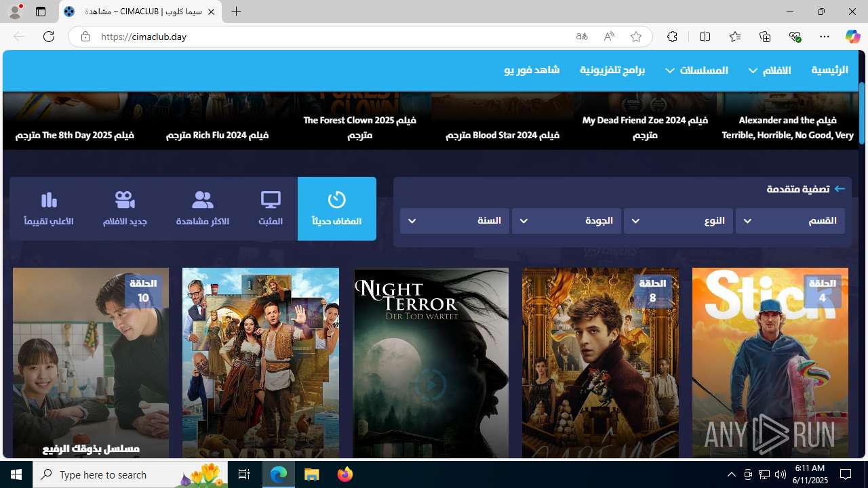Open the Night Terror poster
This screenshot has width=868, height=488.
[431, 363]
